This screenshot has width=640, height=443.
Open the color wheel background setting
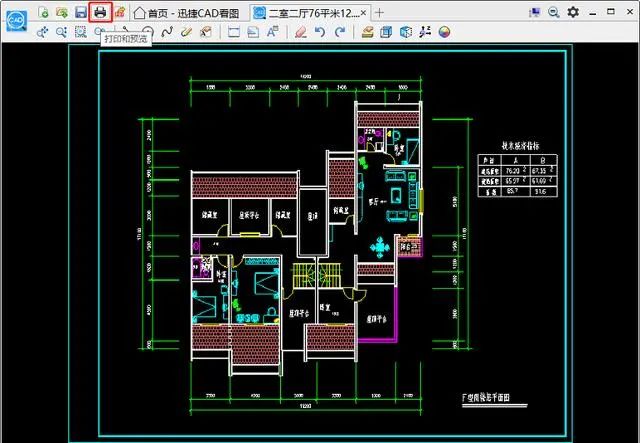point(444,32)
